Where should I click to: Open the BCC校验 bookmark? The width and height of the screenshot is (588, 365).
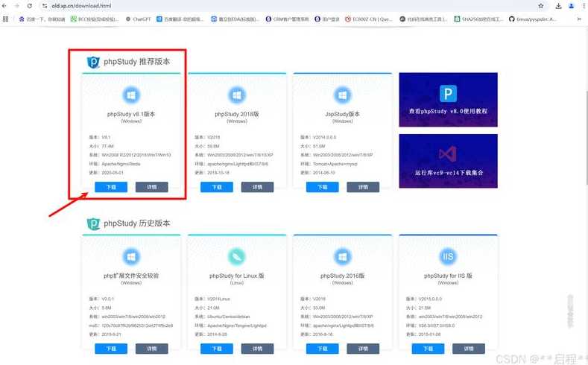click(95, 19)
